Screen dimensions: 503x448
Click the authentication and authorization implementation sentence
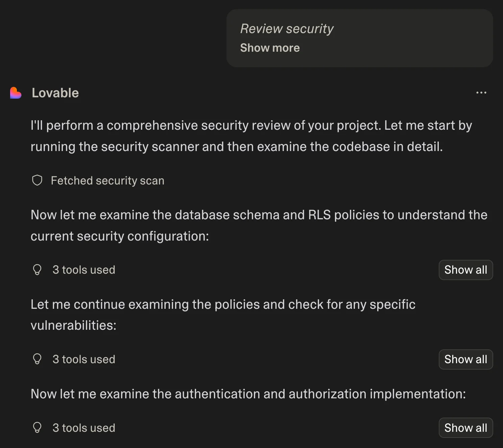click(x=248, y=394)
